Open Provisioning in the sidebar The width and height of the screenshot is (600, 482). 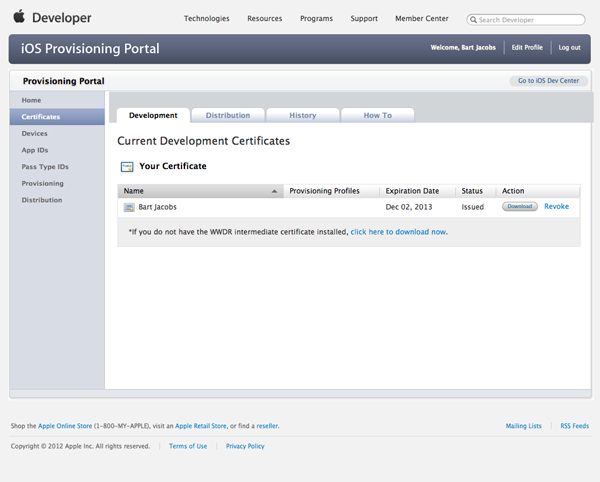[x=57, y=183]
